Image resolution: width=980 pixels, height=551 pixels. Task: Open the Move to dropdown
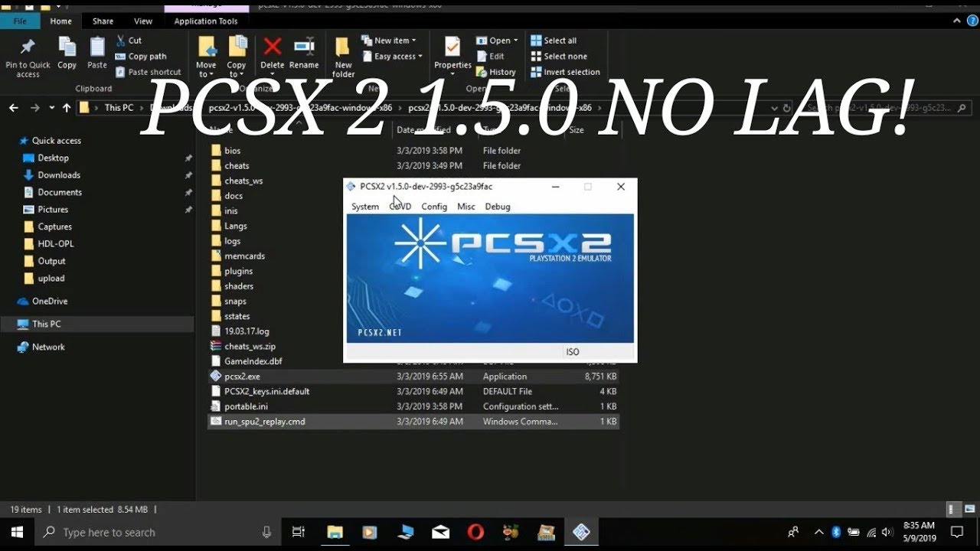[206, 57]
